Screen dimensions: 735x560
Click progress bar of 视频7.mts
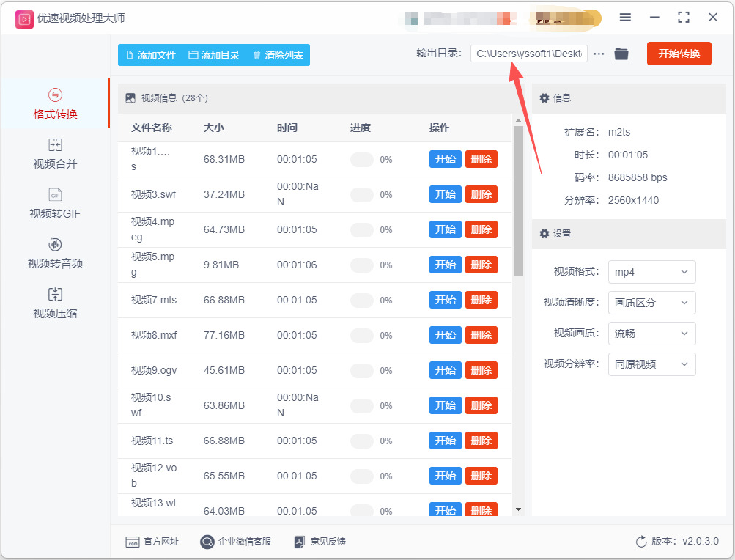(362, 301)
